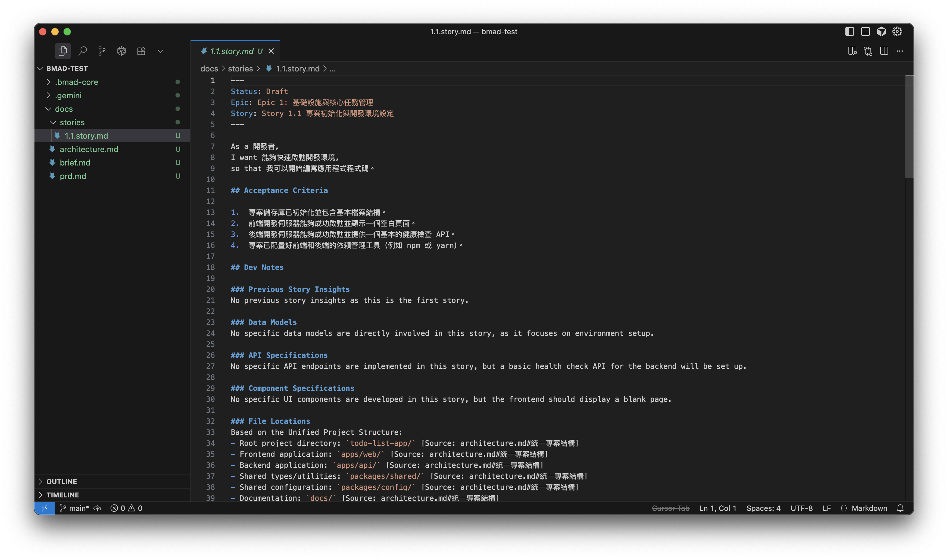Close the 1.1.story.md tab
Viewport: 948px width, 560px height.
(x=271, y=51)
